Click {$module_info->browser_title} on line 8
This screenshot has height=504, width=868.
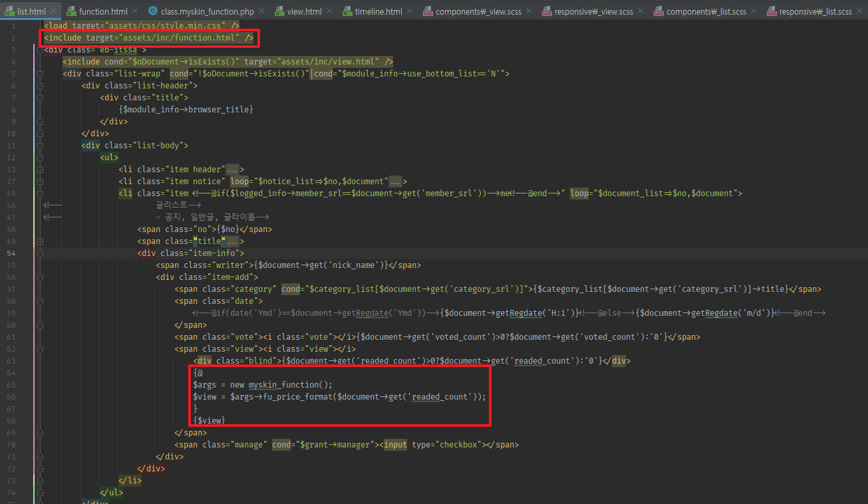[186, 110]
